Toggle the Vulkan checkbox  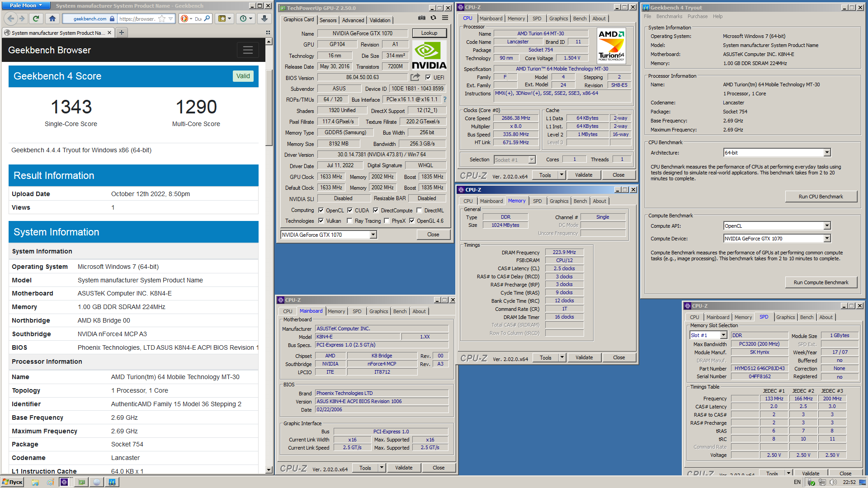point(321,221)
